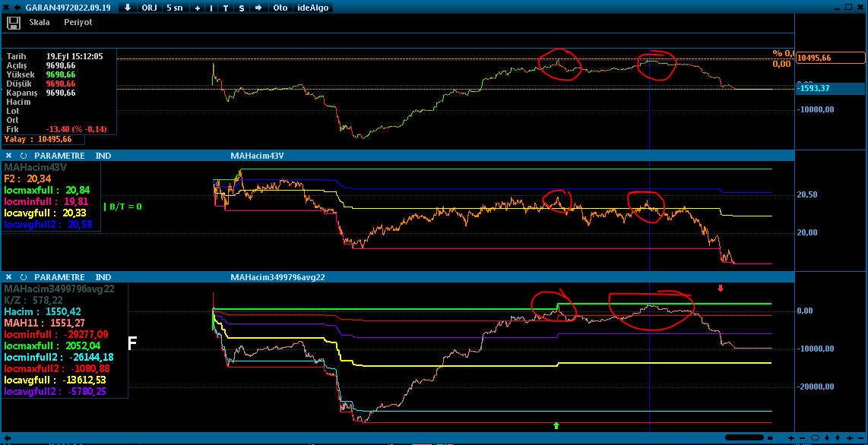This screenshot has height=445, width=868.
Task: Click the minus icon left of the oval icon
Action: click(x=802, y=438)
